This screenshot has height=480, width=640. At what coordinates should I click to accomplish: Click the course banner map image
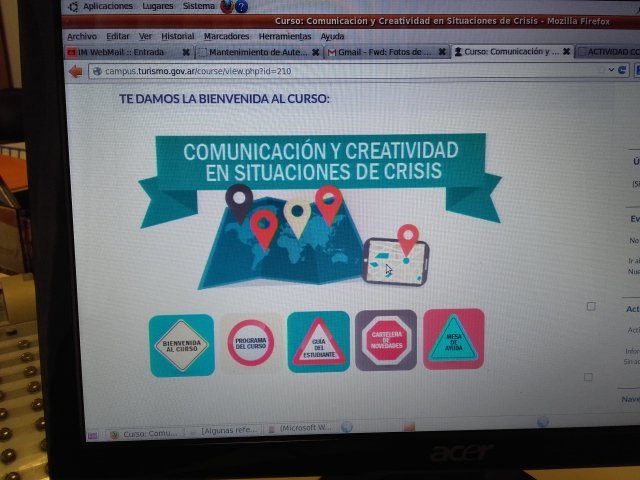[320, 210]
